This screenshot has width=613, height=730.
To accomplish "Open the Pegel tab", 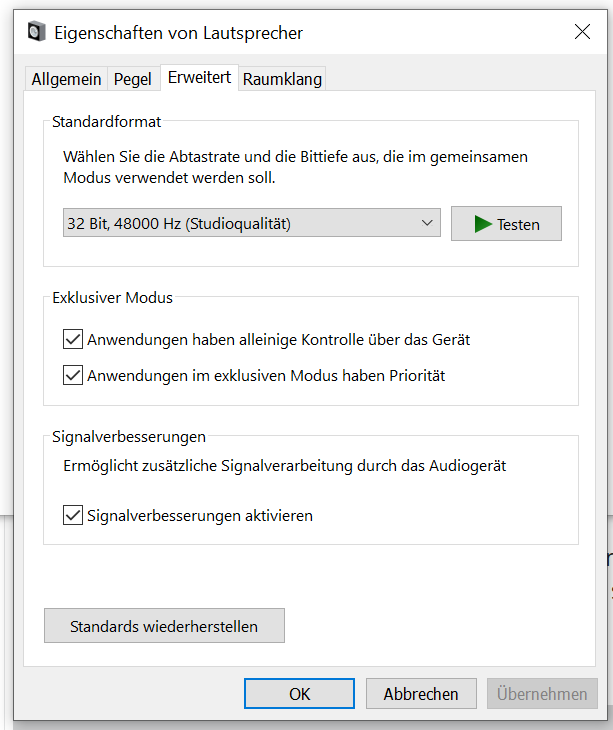I will pos(133,79).
